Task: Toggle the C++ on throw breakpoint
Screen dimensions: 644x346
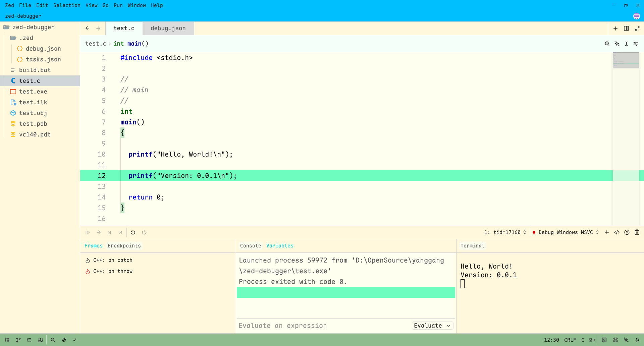Action: [x=88, y=272]
